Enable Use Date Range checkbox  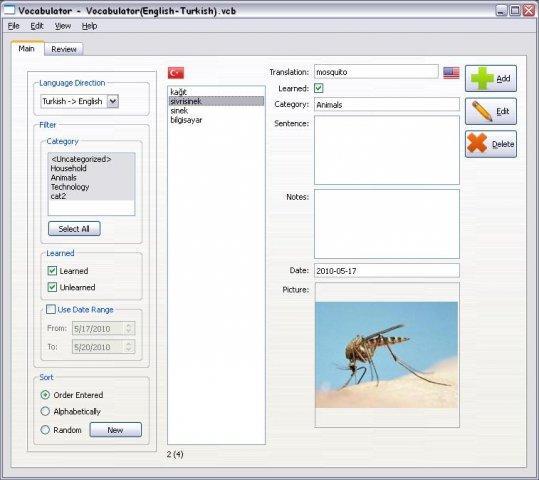(x=51, y=309)
